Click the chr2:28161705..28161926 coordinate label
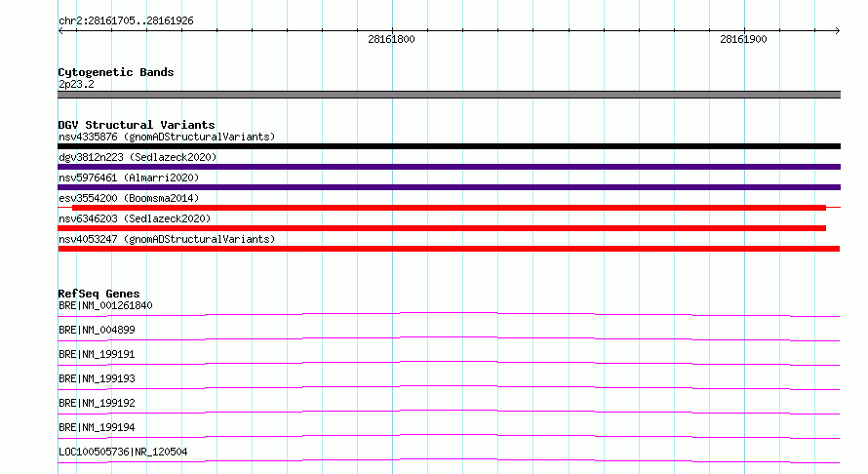 click(x=126, y=21)
